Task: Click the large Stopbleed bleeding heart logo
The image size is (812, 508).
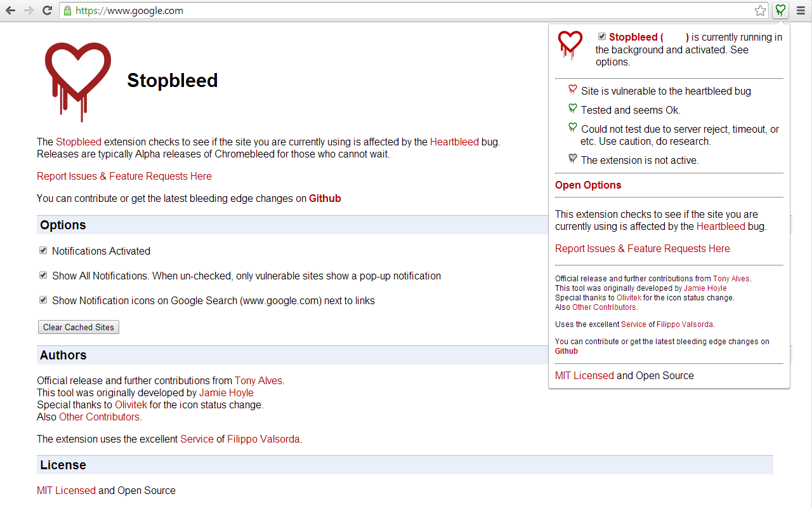Action: [78, 82]
